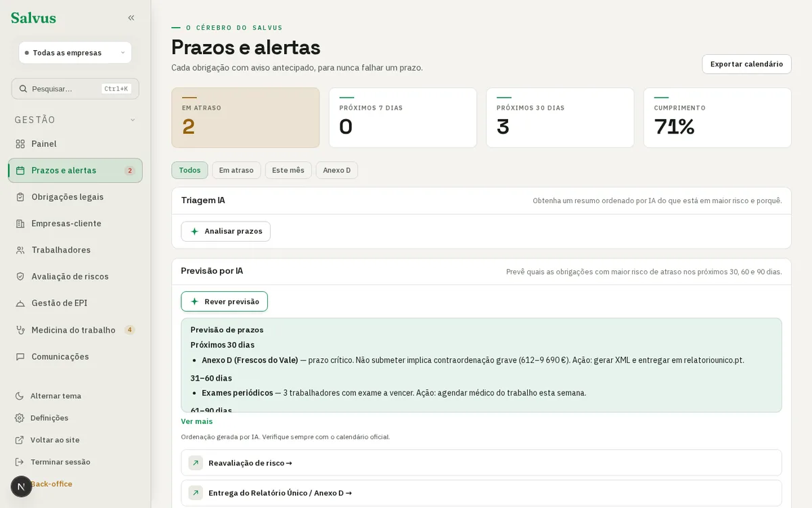Click the Analisar prazos button
The width and height of the screenshot is (812, 508).
(225, 232)
